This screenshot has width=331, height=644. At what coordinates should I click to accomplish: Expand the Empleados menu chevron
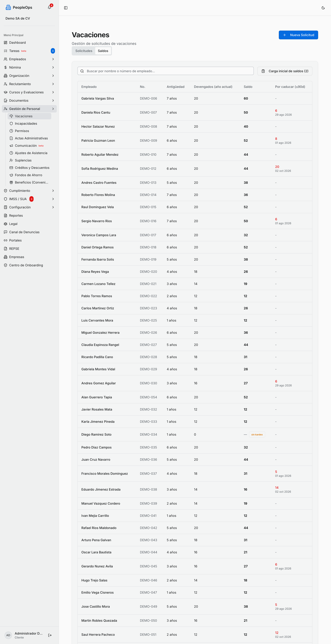53,59
